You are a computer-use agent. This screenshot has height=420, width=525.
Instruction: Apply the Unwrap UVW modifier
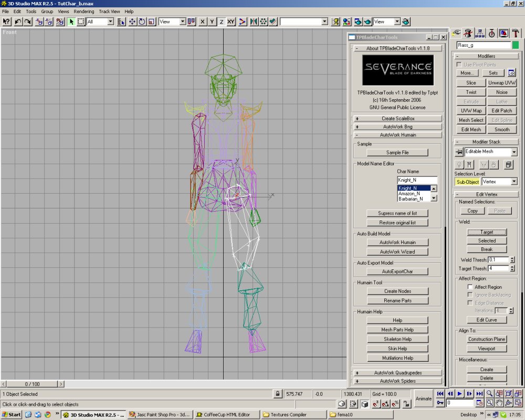[x=501, y=83]
